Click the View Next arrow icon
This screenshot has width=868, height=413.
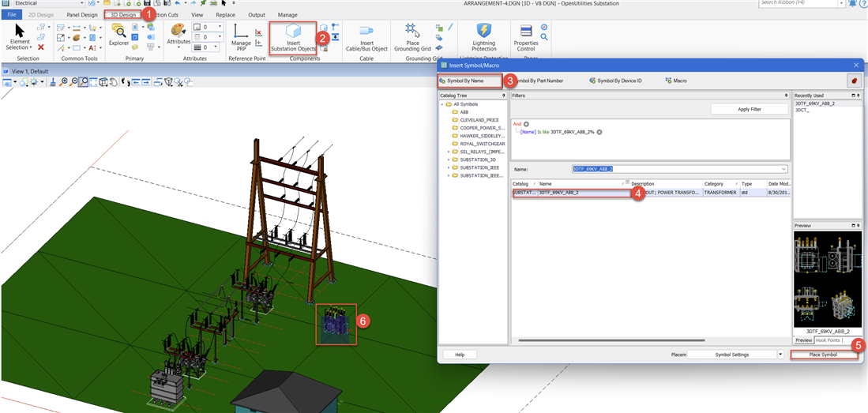(x=145, y=82)
